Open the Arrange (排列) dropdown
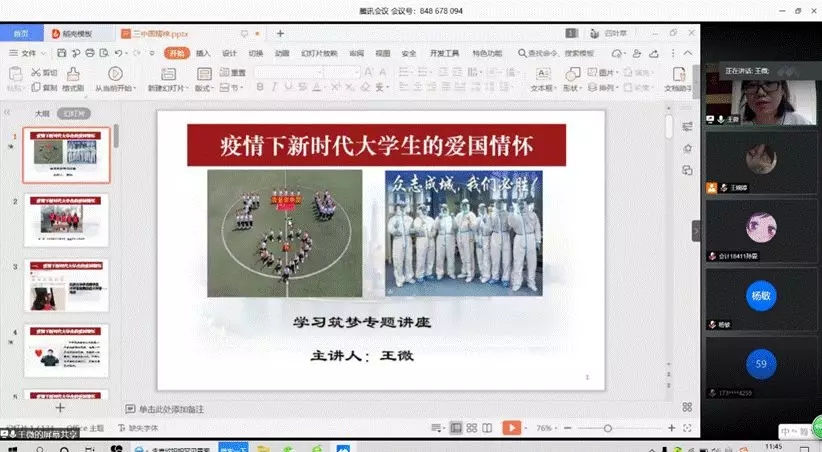 pos(603,88)
